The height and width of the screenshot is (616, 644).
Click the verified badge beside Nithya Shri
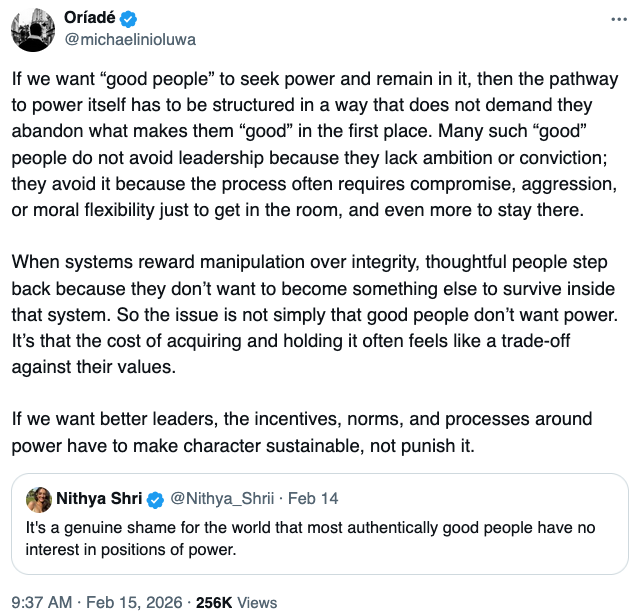click(x=156, y=499)
